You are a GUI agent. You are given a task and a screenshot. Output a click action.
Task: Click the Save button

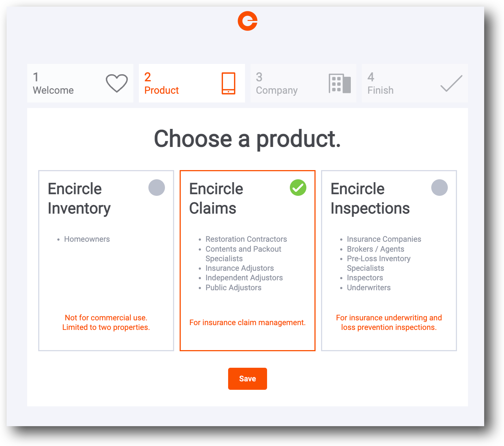(247, 379)
